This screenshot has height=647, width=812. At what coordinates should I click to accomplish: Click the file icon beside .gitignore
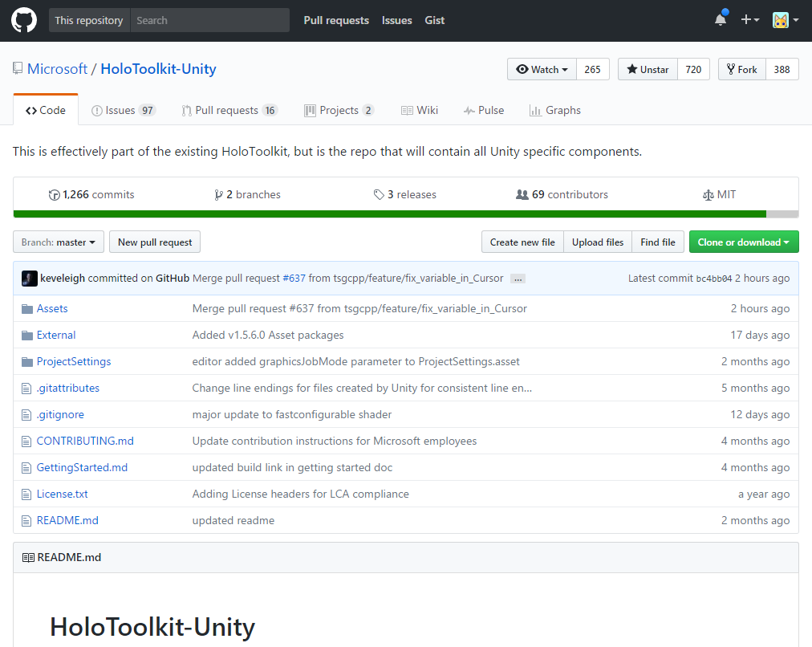point(26,415)
